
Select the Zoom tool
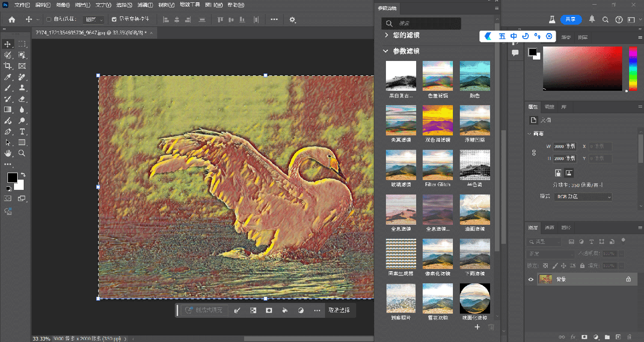[22, 153]
